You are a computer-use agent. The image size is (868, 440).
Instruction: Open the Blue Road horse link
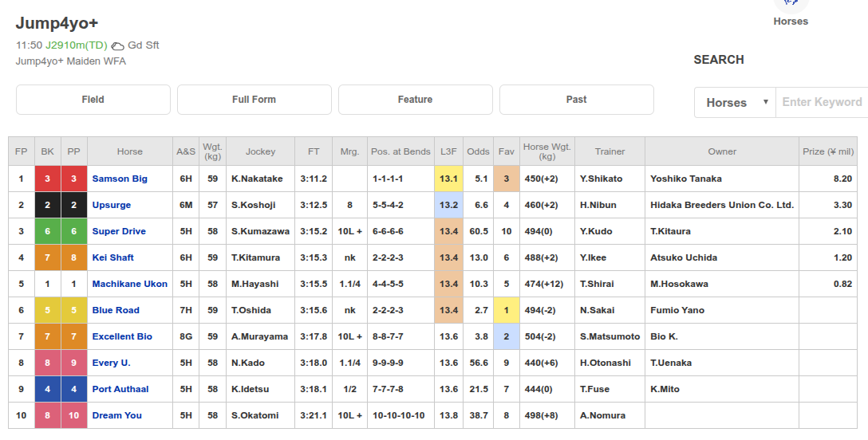(116, 310)
